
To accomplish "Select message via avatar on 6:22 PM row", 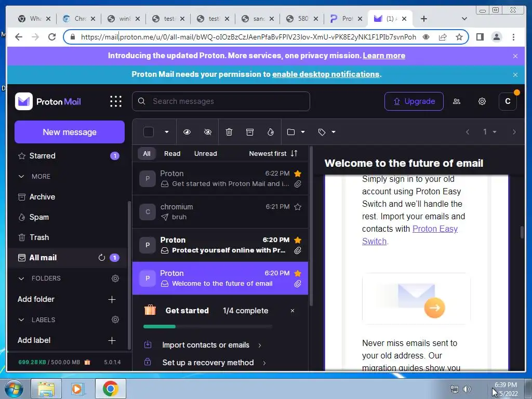I will [x=148, y=179].
